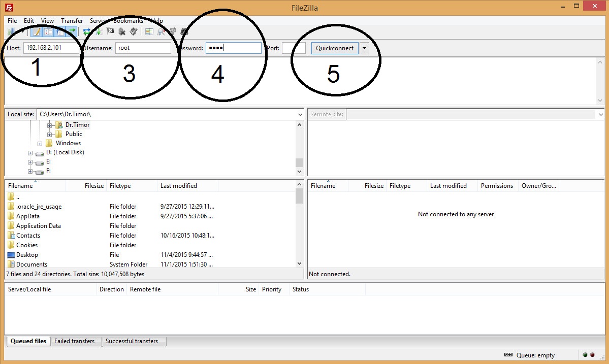Open the Edit menu
This screenshot has width=609, height=364.
coord(29,21)
